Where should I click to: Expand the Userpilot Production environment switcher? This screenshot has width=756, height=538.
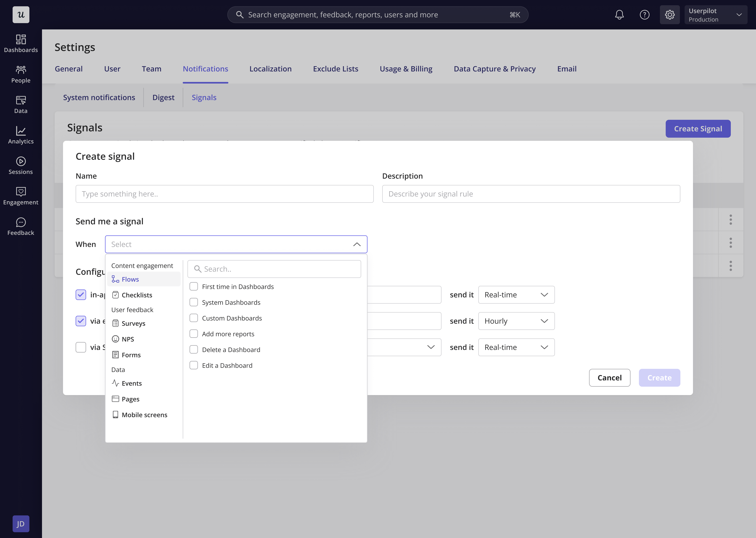716,15
